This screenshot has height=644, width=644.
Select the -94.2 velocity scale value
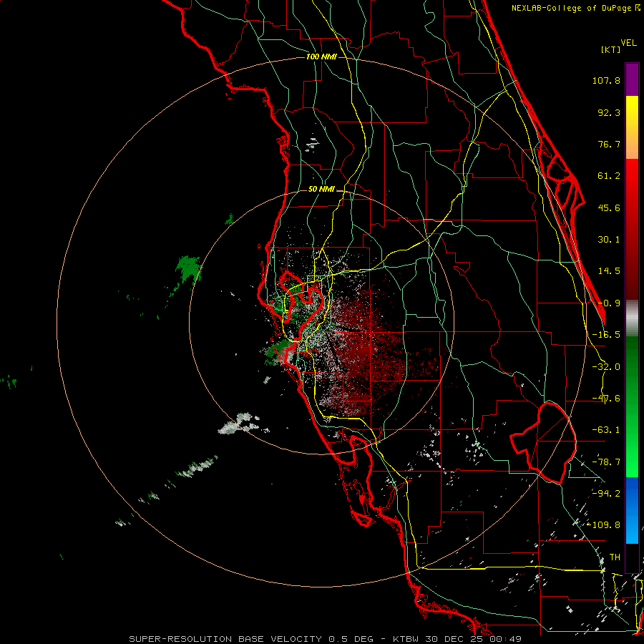(606, 493)
